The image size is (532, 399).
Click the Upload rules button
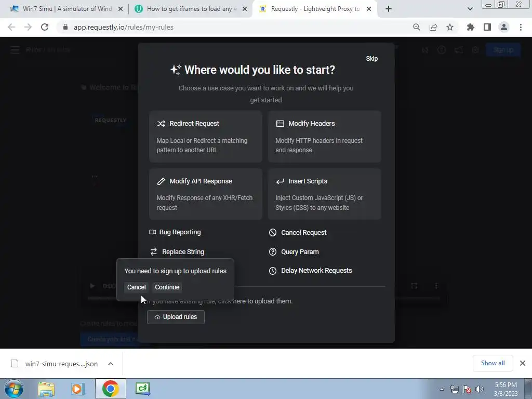[176, 317]
